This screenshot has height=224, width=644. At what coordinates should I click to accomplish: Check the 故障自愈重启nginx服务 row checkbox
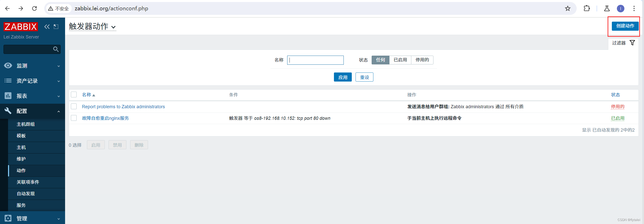click(74, 118)
